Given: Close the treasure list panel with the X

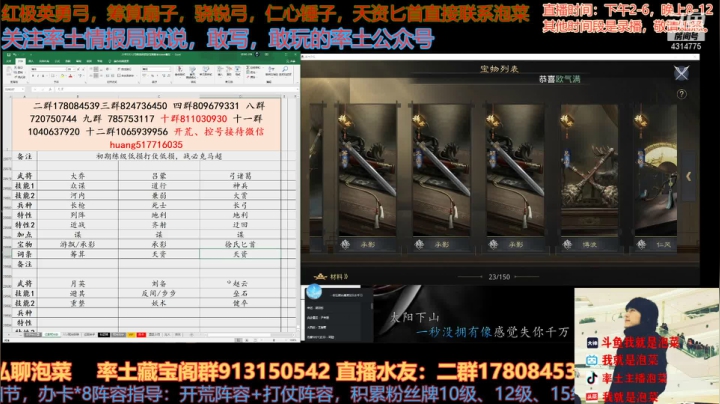Looking at the screenshot, I should tap(681, 73).
